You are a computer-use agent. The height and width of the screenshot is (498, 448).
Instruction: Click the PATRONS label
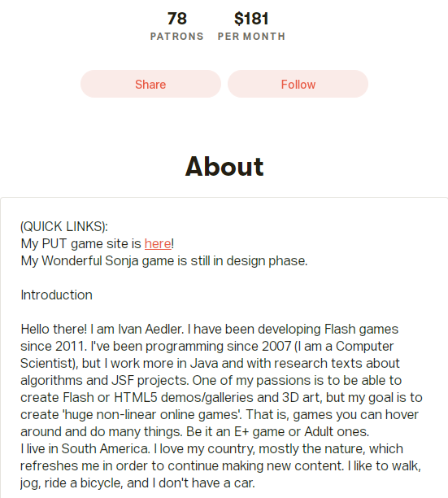177,36
